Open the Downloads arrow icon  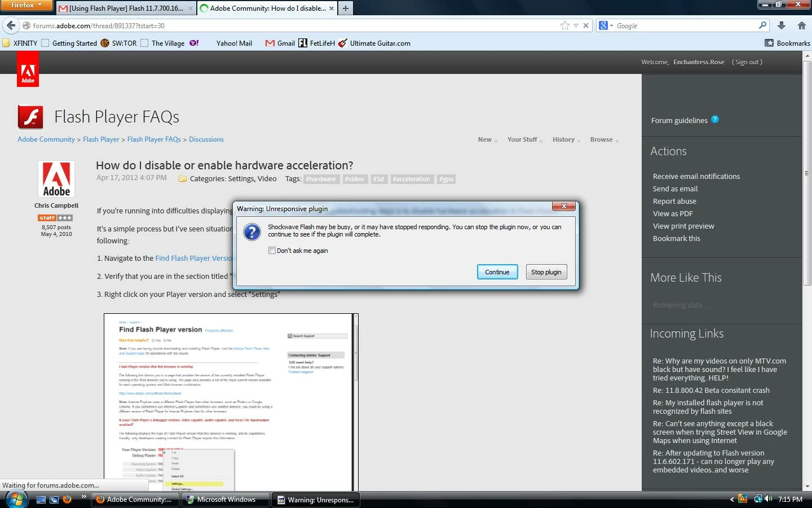tap(782, 25)
